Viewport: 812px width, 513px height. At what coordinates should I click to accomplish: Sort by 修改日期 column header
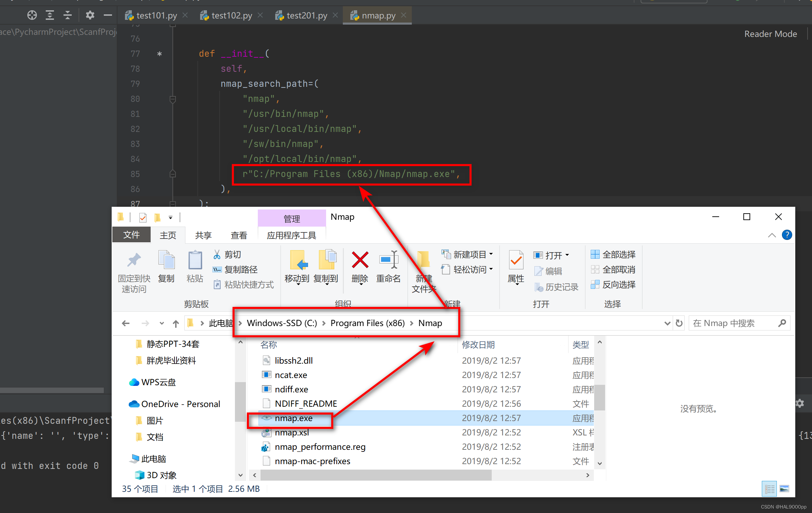click(x=478, y=345)
